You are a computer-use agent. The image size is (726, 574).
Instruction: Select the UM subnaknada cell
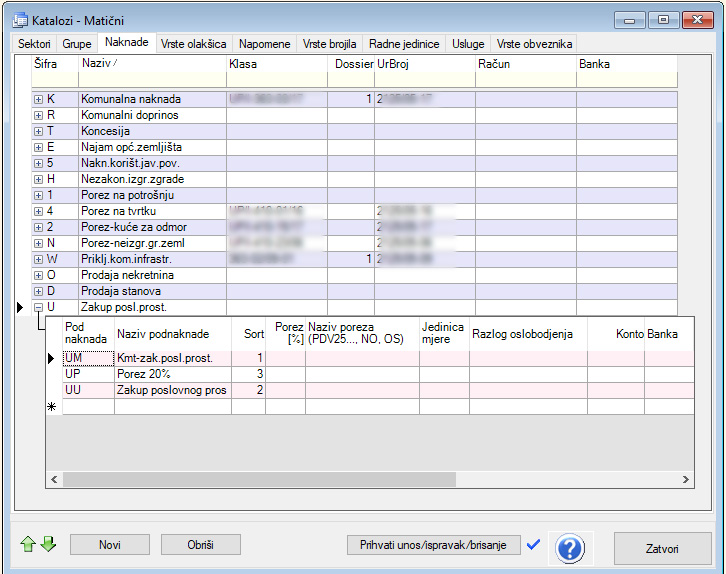[x=88, y=358]
